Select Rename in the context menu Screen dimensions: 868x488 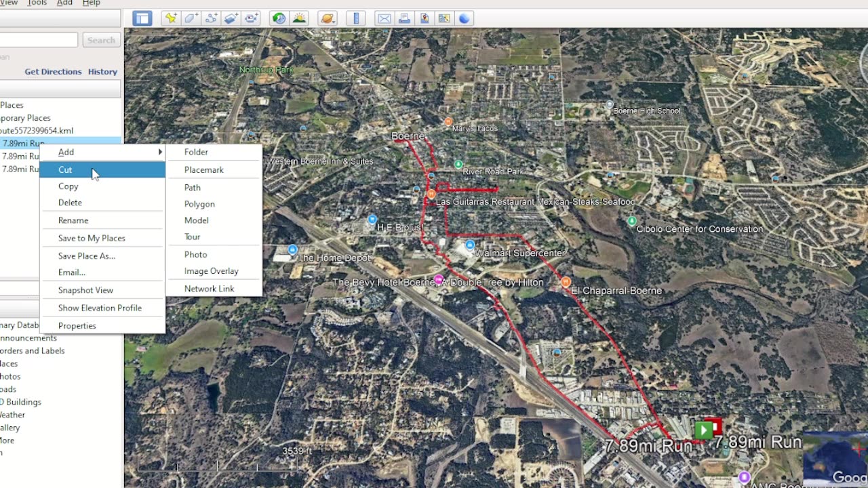(x=102, y=220)
